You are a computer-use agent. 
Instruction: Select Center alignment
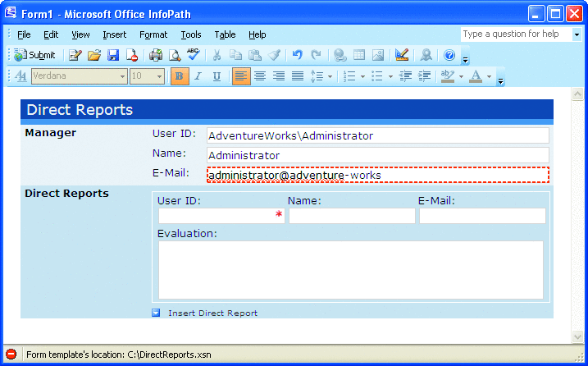[260, 76]
